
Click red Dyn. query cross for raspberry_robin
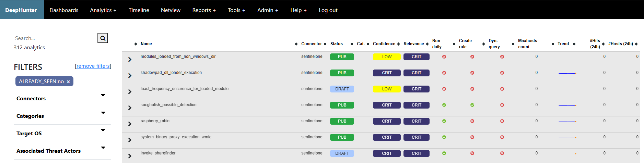point(502,121)
